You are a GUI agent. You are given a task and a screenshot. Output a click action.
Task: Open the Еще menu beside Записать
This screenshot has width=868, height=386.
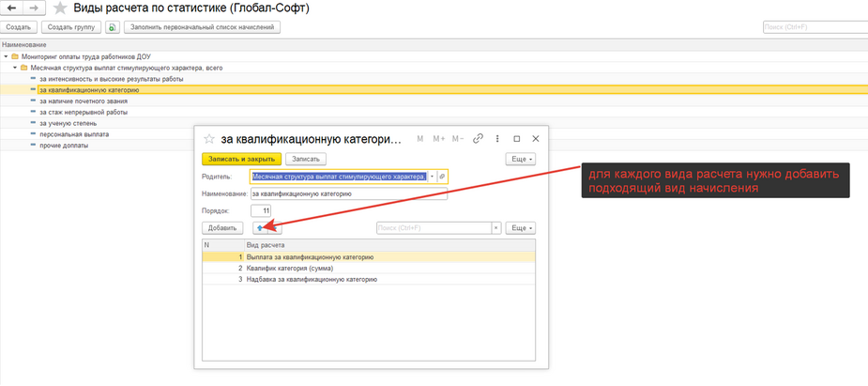[520, 159]
